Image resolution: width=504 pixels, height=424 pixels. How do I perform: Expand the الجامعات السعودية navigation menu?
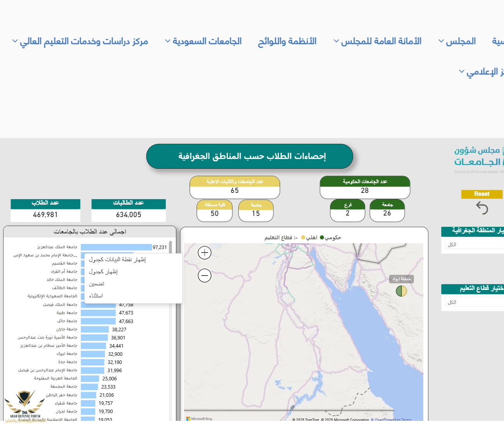coord(203,41)
